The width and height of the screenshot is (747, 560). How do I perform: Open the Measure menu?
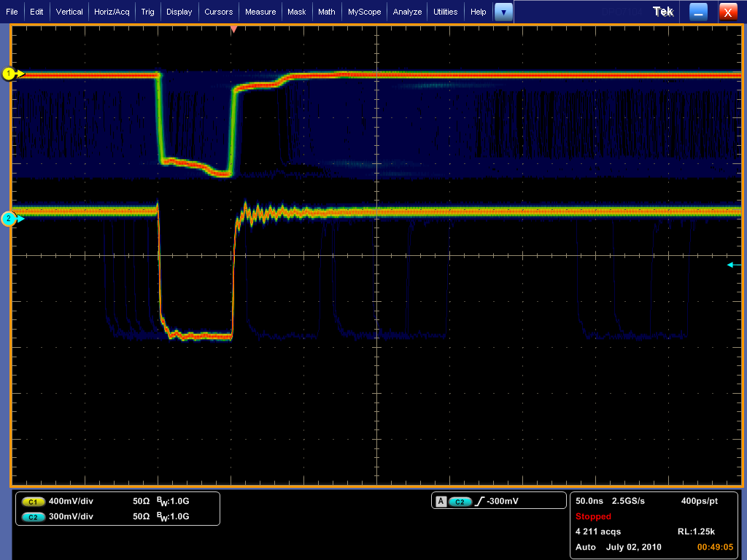point(260,12)
